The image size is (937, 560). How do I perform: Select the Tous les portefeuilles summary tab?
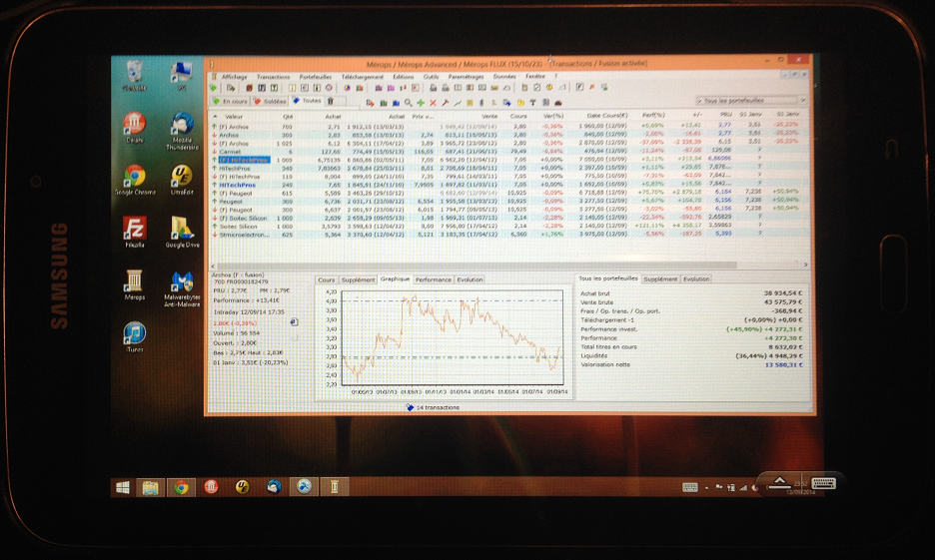tap(607, 279)
